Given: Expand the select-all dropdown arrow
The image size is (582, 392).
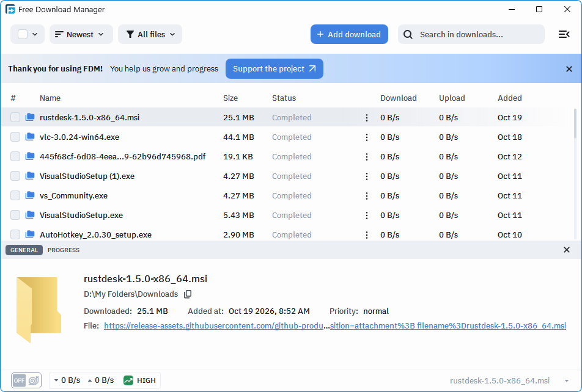Looking at the screenshot, I should (x=35, y=34).
